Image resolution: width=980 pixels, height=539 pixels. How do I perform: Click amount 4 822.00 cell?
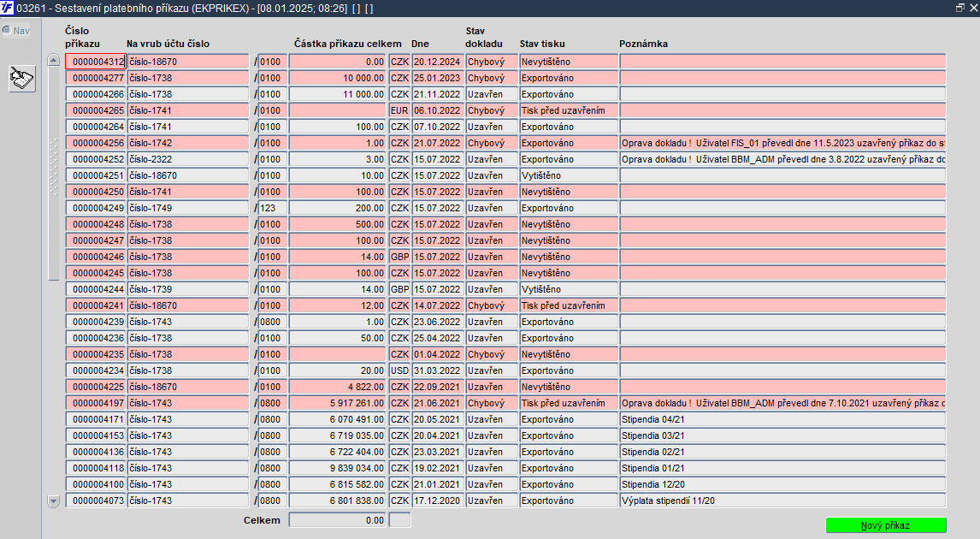pos(338,387)
